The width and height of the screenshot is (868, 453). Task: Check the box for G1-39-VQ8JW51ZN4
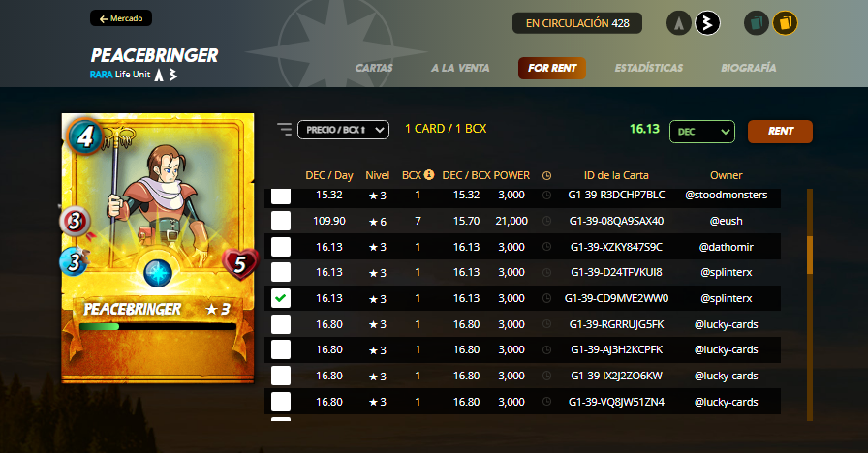(x=281, y=402)
